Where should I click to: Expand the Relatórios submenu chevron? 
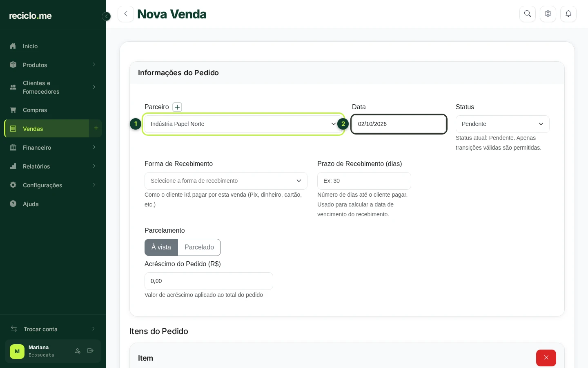(94, 166)
